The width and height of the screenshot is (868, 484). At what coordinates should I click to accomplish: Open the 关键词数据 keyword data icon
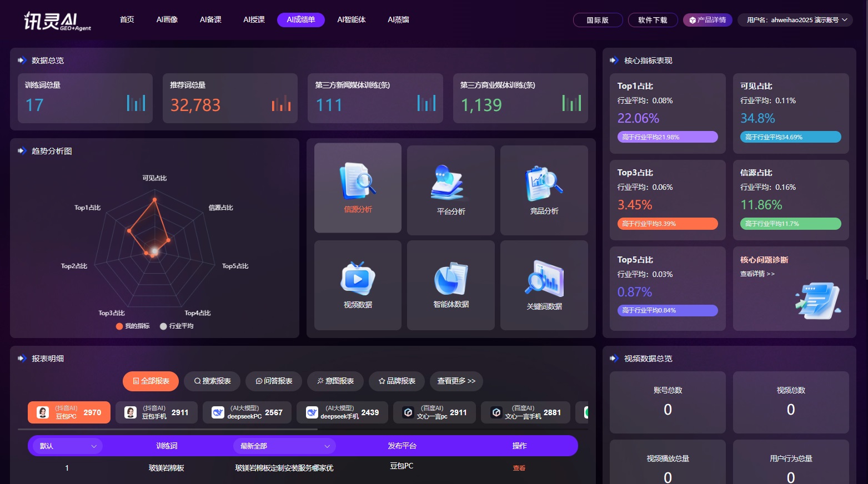(544, 279)
